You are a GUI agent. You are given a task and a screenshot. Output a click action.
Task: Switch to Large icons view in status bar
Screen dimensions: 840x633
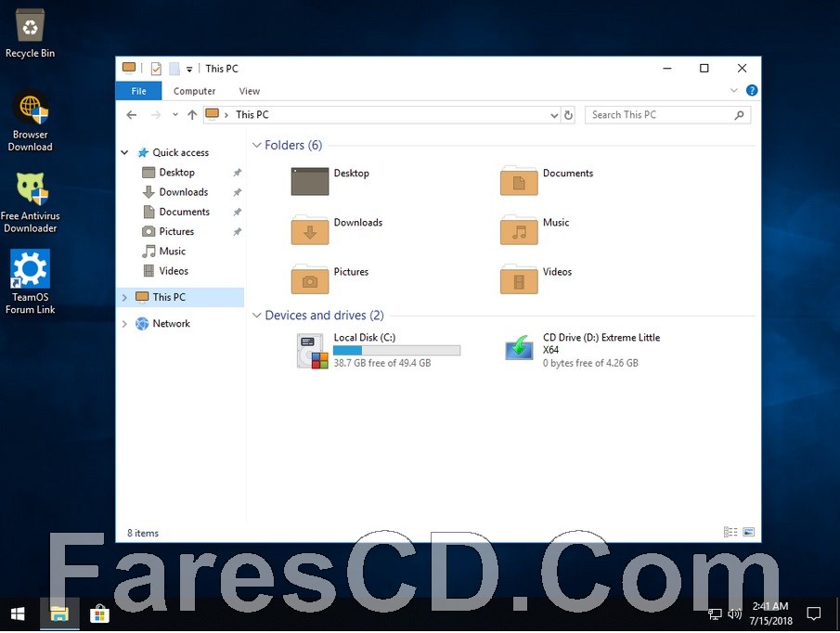pos(748,533)
